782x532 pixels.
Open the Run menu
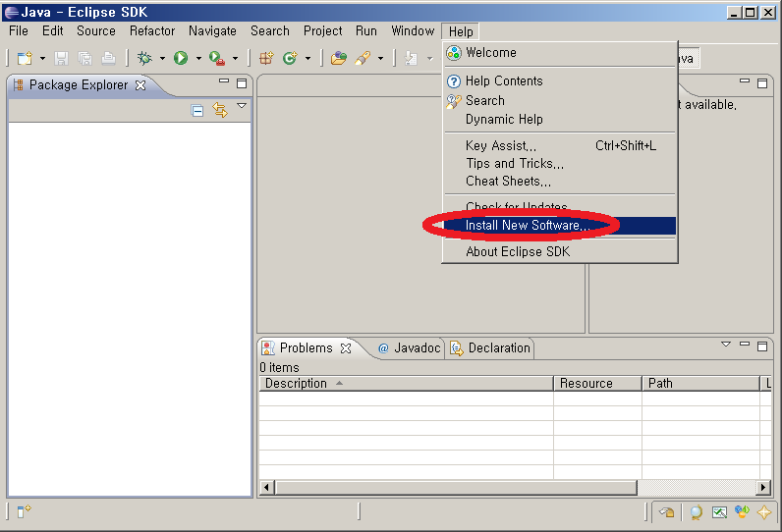pyautogui.click(x=366, y=30)
